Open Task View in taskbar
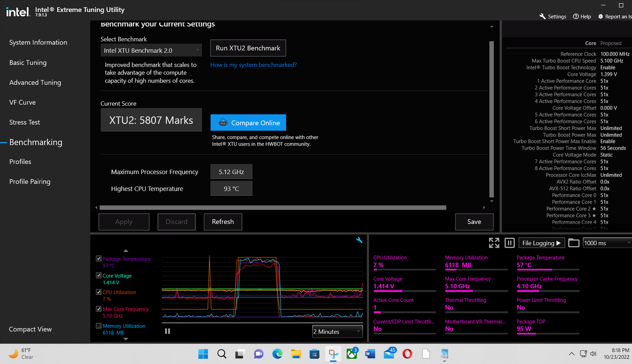632x364 pixels. click(240, 354)
